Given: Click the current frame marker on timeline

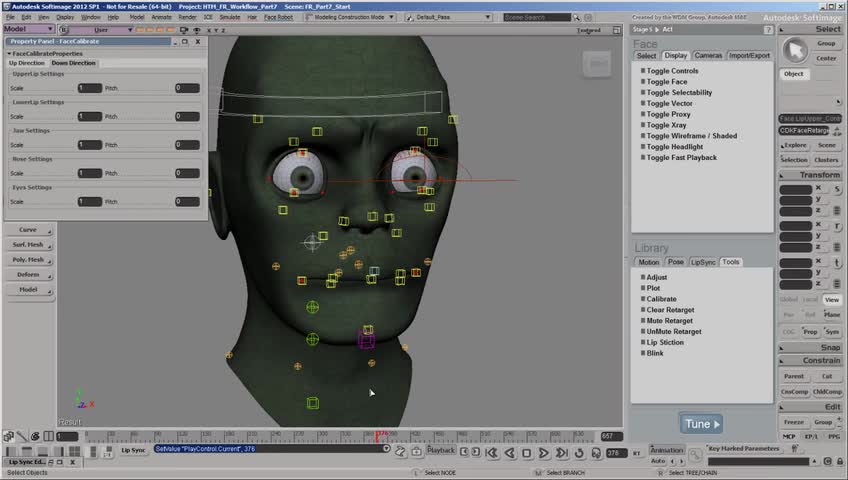Looking at the screenshot, I should (x=377, y=436).
